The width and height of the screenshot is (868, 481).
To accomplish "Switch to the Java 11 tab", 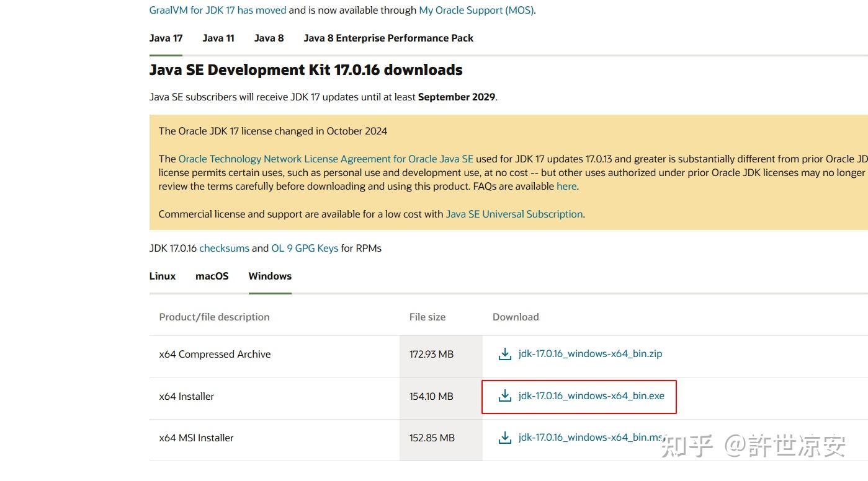I will coord(218,38).
